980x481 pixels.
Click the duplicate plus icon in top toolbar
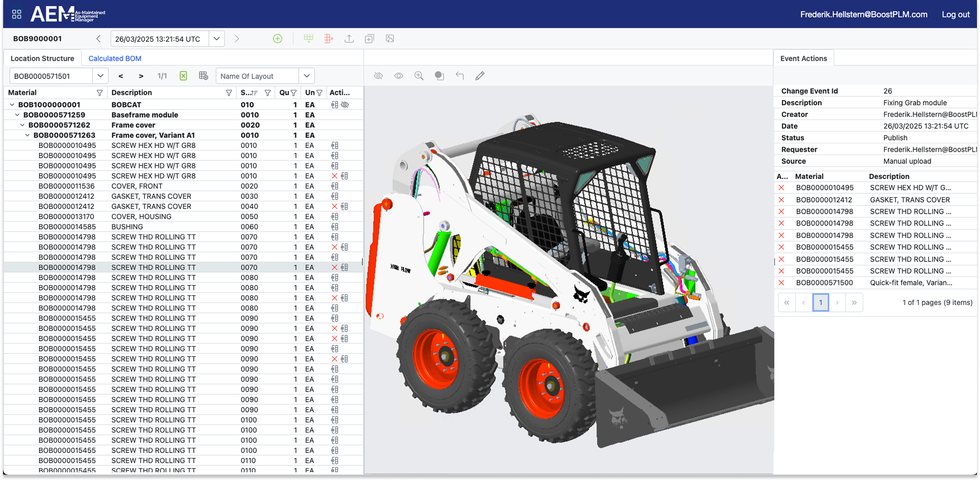point(369,39)
